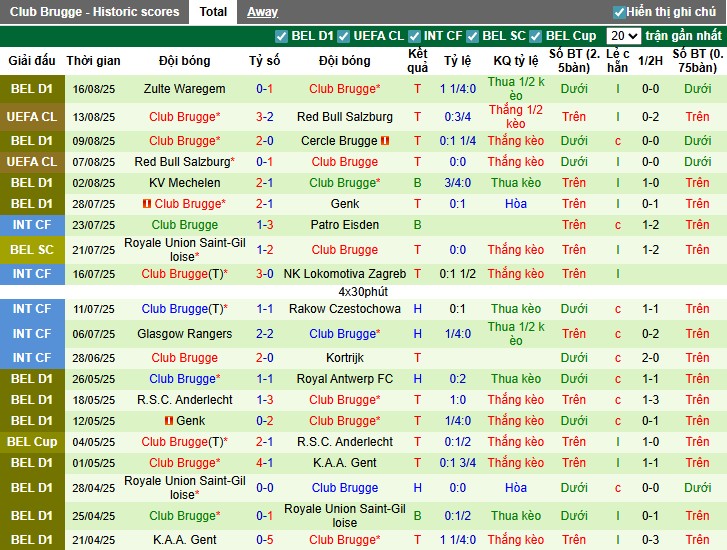Open NK Lokomotiva Zagreb team page
This screenshot has height=550, width=727.
pyautogui.click(x=344, y=274)
